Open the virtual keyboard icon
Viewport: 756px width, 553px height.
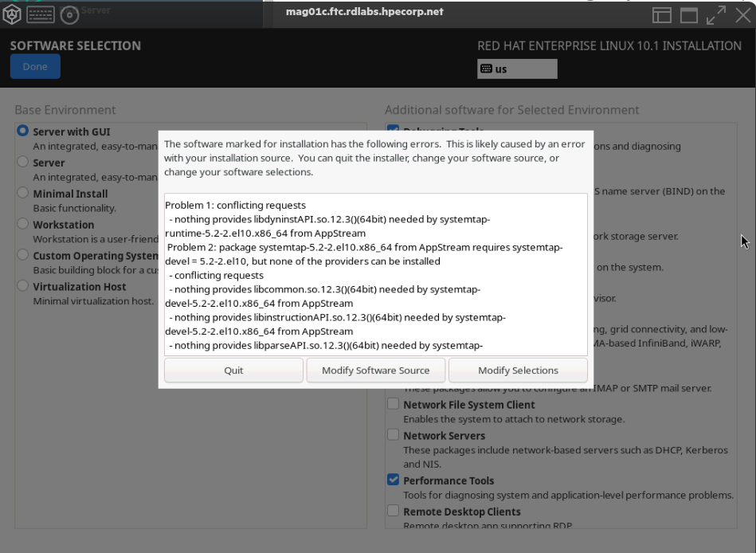coord(40,14)
